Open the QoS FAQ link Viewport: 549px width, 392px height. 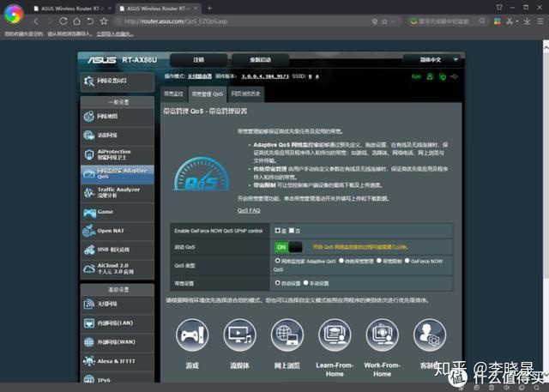249,210
